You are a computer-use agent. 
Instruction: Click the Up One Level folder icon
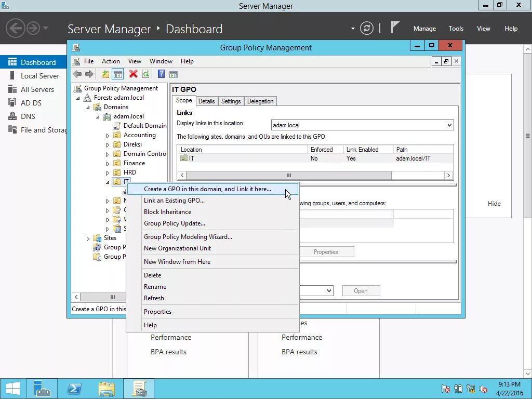[x=105, y=74]
